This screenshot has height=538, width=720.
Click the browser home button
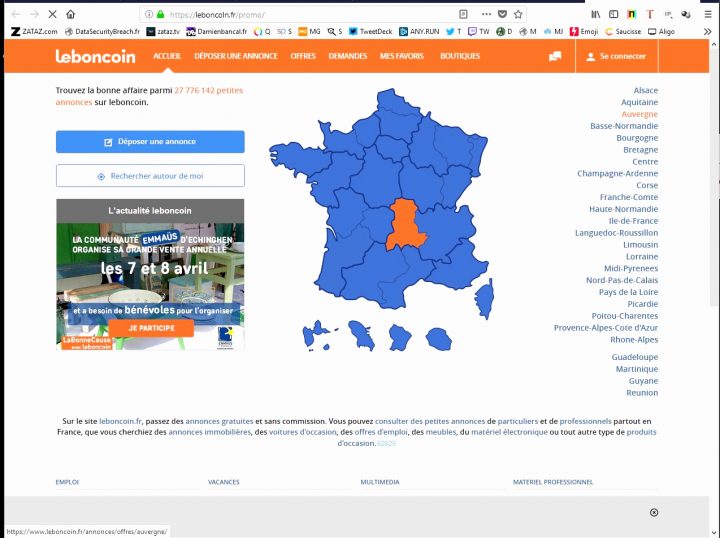(x=72, y=15)
